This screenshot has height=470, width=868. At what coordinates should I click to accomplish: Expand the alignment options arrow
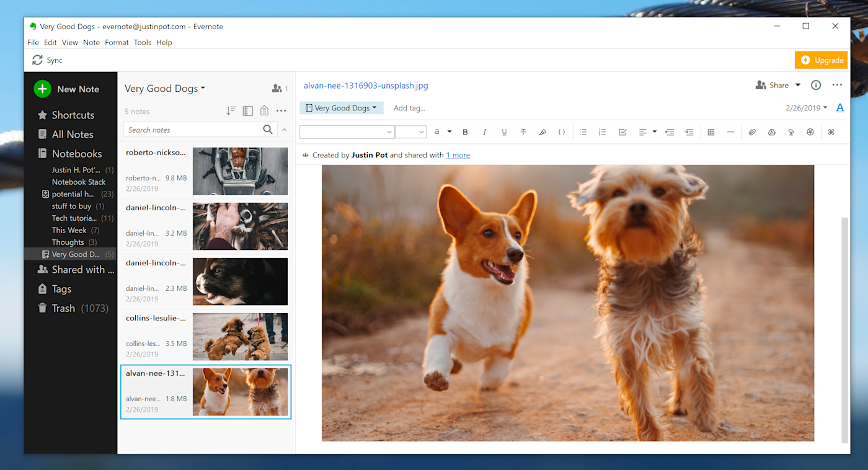pos(654,132)
